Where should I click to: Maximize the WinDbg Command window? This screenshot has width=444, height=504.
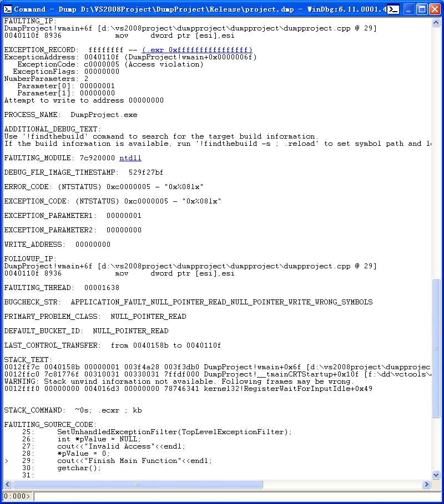[x=422, y=9]
